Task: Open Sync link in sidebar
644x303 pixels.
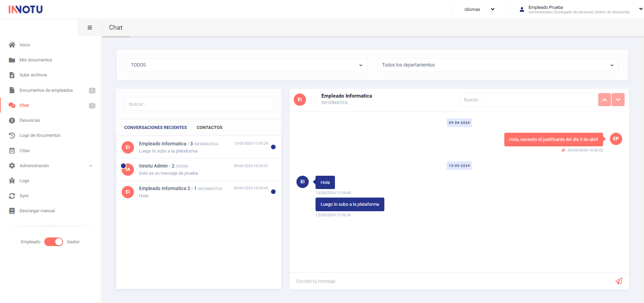Action: coord(24,196)
